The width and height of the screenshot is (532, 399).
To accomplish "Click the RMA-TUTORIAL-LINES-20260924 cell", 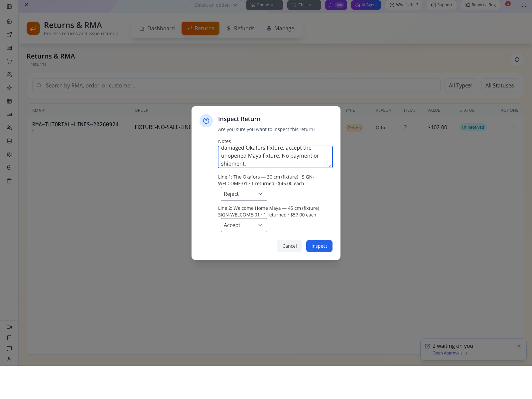I will (x=75, y=124).
